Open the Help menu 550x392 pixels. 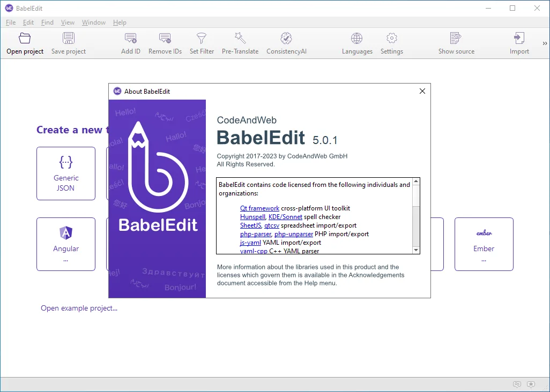tap(120, 22)
